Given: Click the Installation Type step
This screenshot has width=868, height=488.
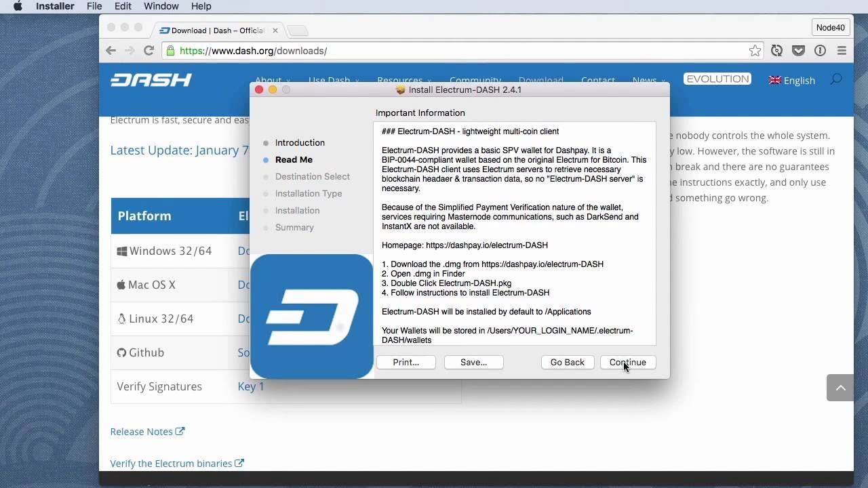Looking at the screenshot, I should click(309, 193).
